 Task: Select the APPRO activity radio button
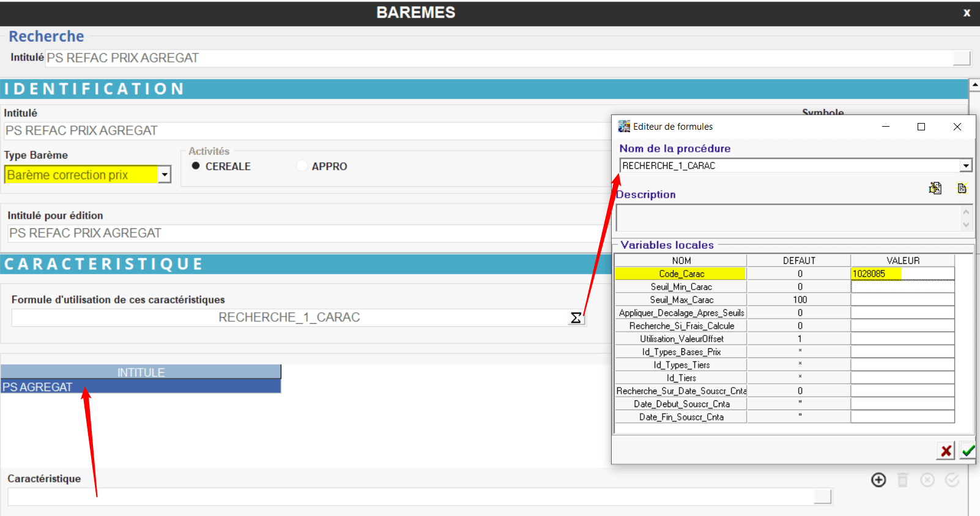click(302, 166)
